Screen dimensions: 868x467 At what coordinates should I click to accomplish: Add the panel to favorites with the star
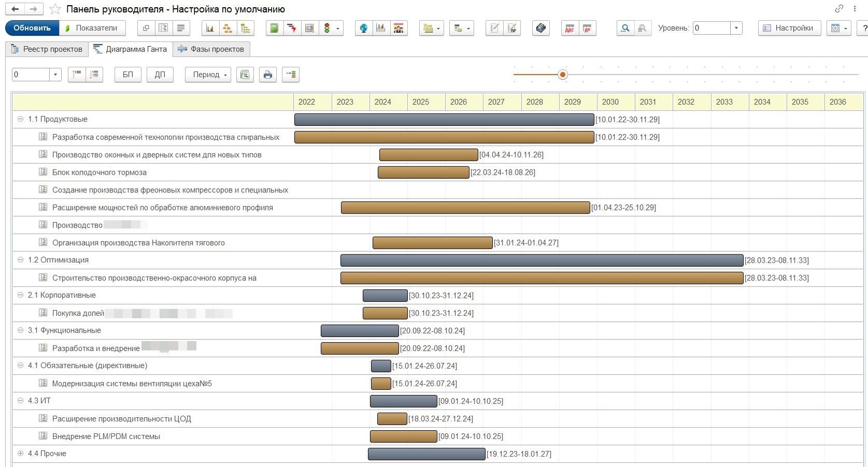tap(55, 9)
